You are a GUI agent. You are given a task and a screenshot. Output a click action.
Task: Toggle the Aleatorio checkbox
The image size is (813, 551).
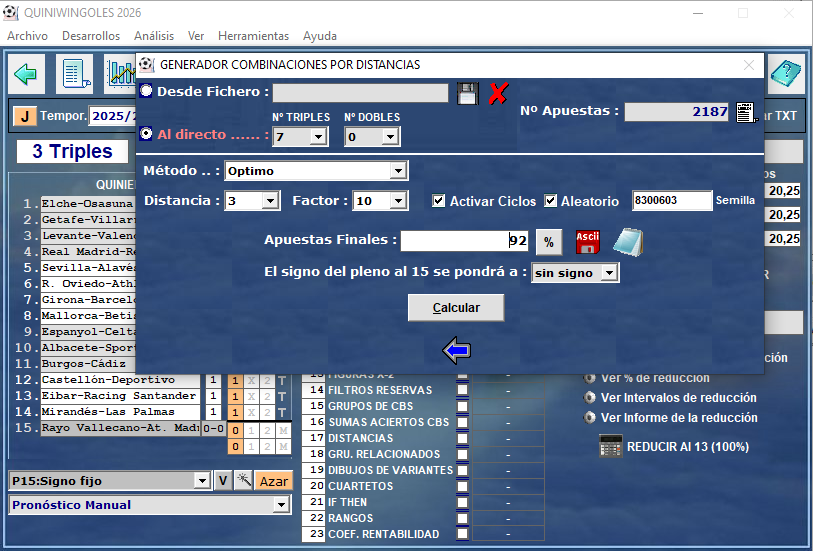[551, 201]
